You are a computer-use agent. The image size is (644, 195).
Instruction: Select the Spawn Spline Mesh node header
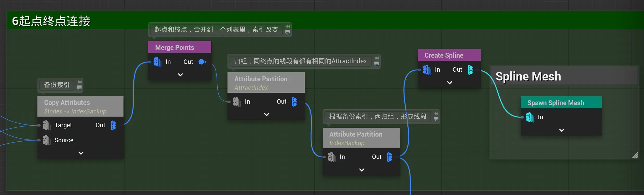pyautogui.click(x=556, y=103)
